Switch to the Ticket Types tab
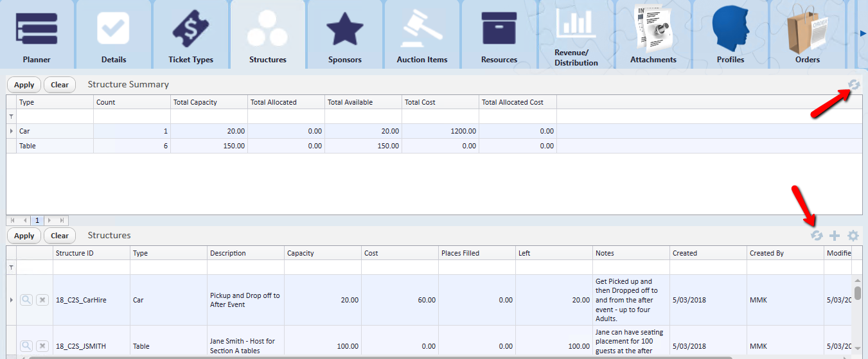The width and height of the screenshot is (868, 359). tap(190, 35)
